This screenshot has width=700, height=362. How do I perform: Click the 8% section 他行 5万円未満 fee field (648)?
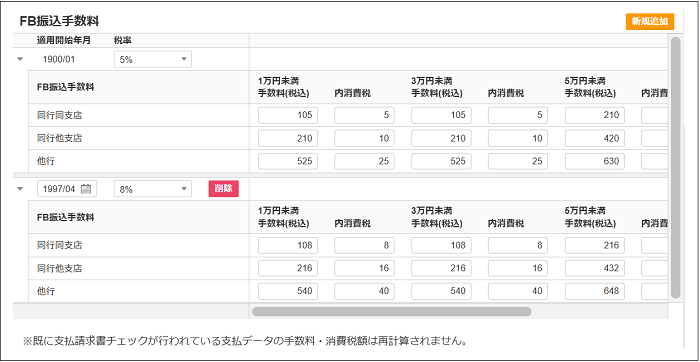pos(595,291)
